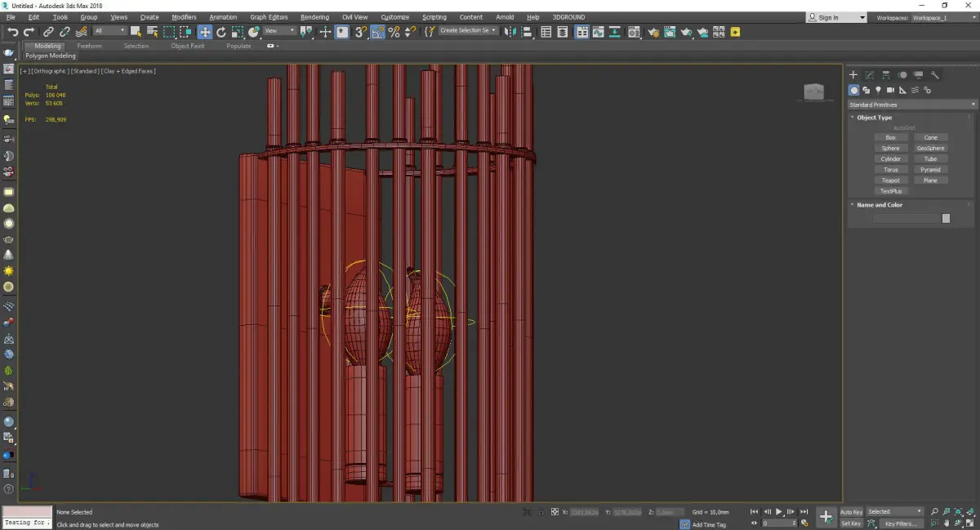
Task: Open the Reference Coordinate System 'View' dropdown
Action: coord(279,31)
